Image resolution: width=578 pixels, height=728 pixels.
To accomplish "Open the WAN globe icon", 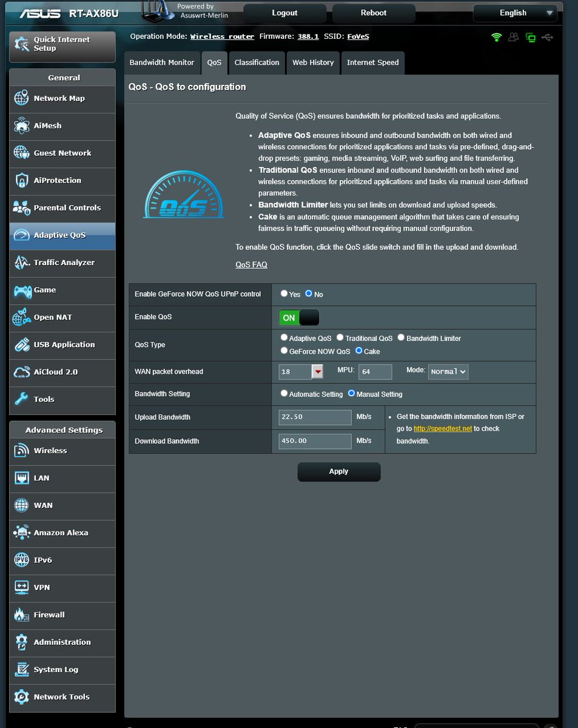I will pos(21,505).
